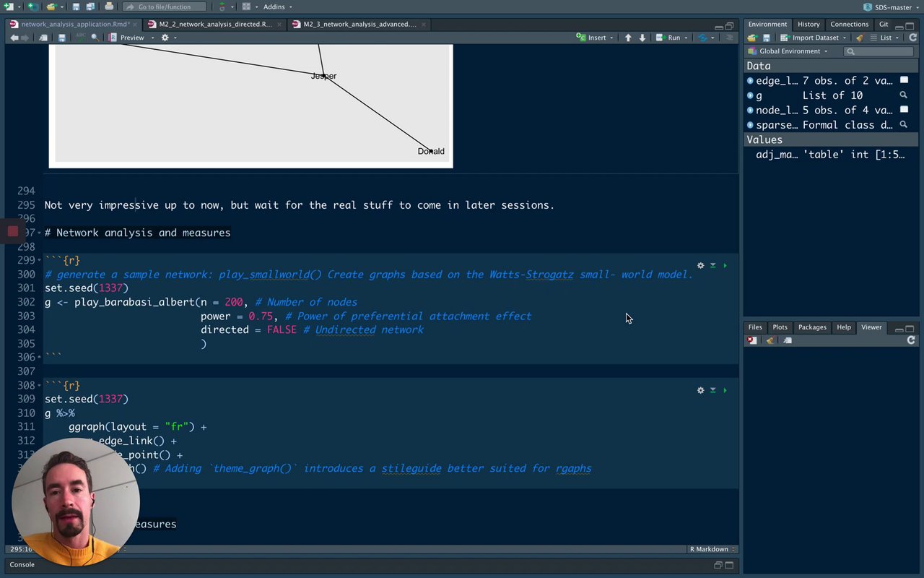View the node_l data table
Image resolution: width=924 pixels, height=578 pixels.
(x=904, y=110)
